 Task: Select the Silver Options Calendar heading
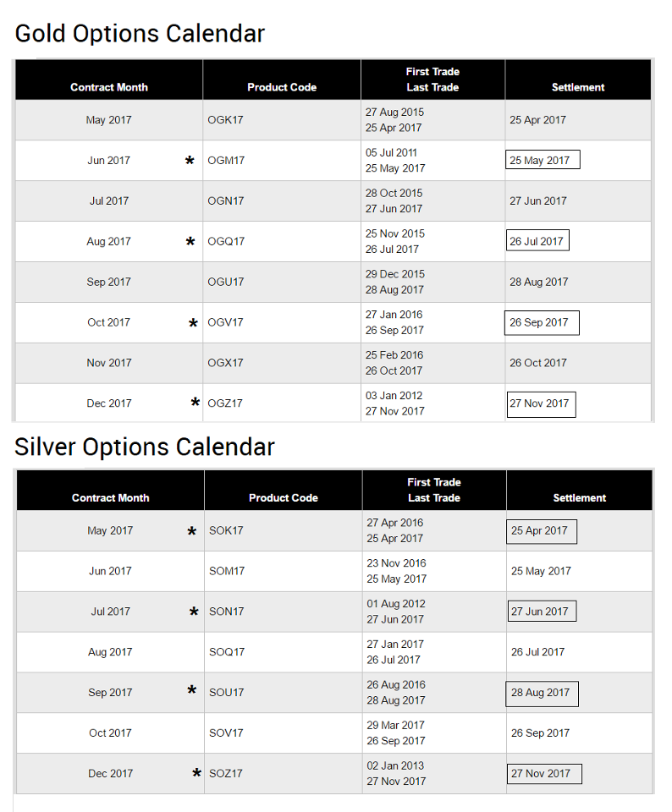point(145,447)
